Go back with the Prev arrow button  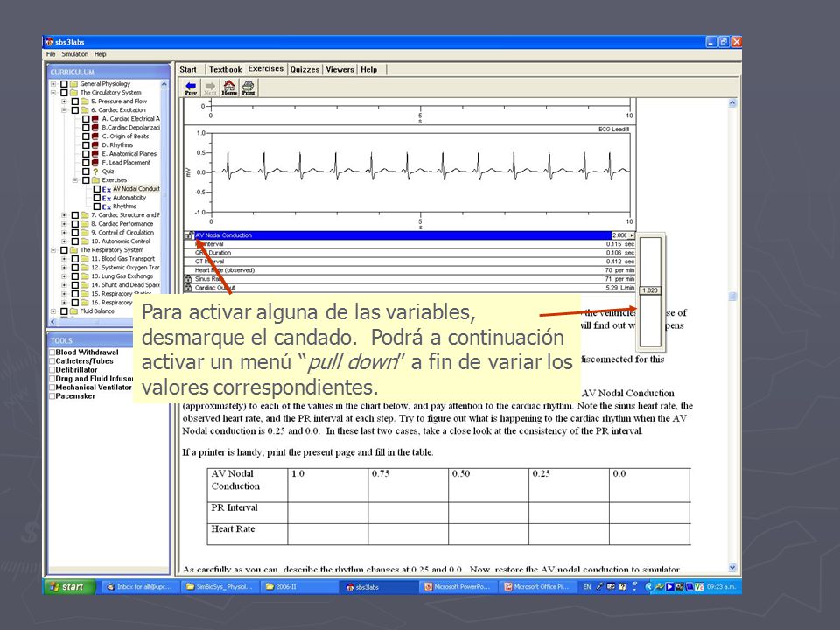(191, 87)
